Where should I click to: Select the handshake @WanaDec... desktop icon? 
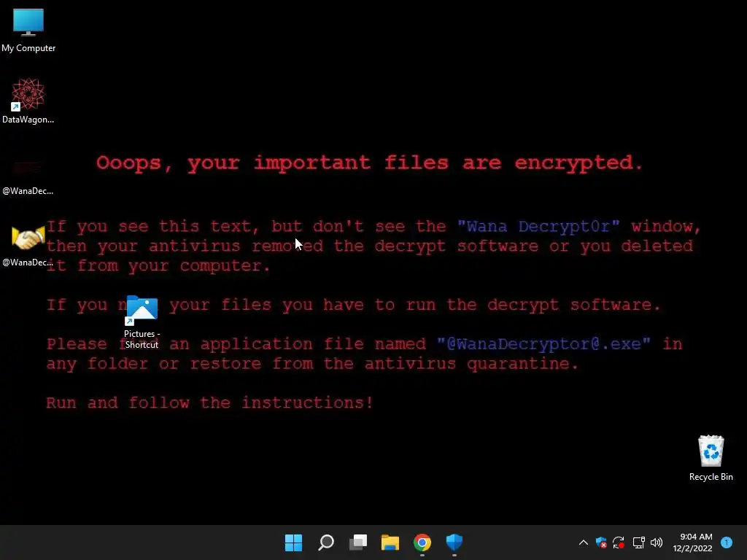(x=28, y=245)
